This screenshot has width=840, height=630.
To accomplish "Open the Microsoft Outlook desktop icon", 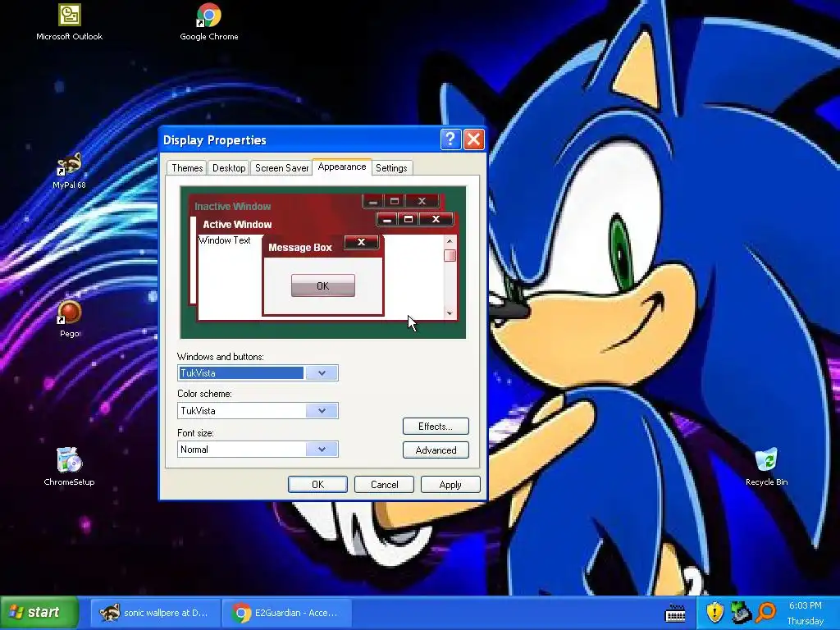I will click(69, 22).
